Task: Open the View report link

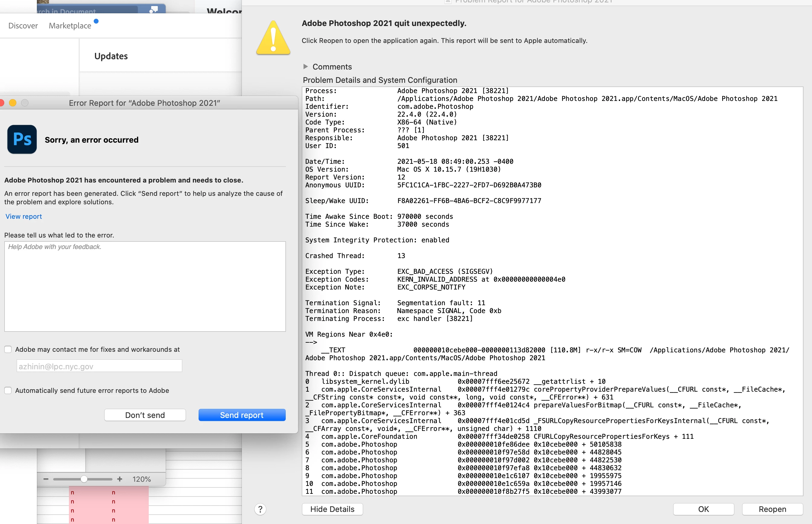Action: point(24,216)
